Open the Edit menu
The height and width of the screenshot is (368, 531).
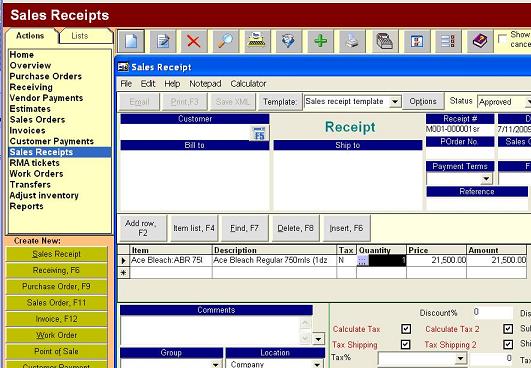tap(148, 84)
